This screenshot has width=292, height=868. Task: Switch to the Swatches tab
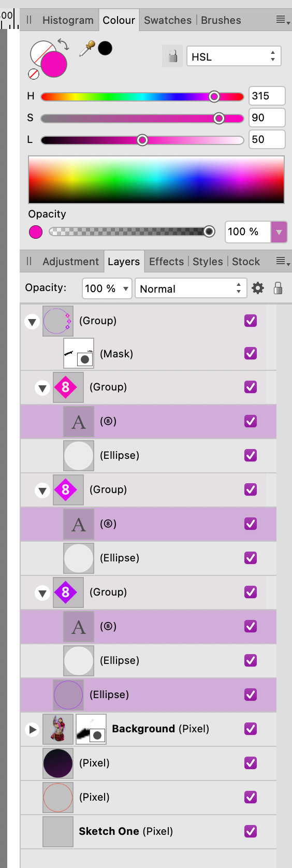click(x=168, y=20)
